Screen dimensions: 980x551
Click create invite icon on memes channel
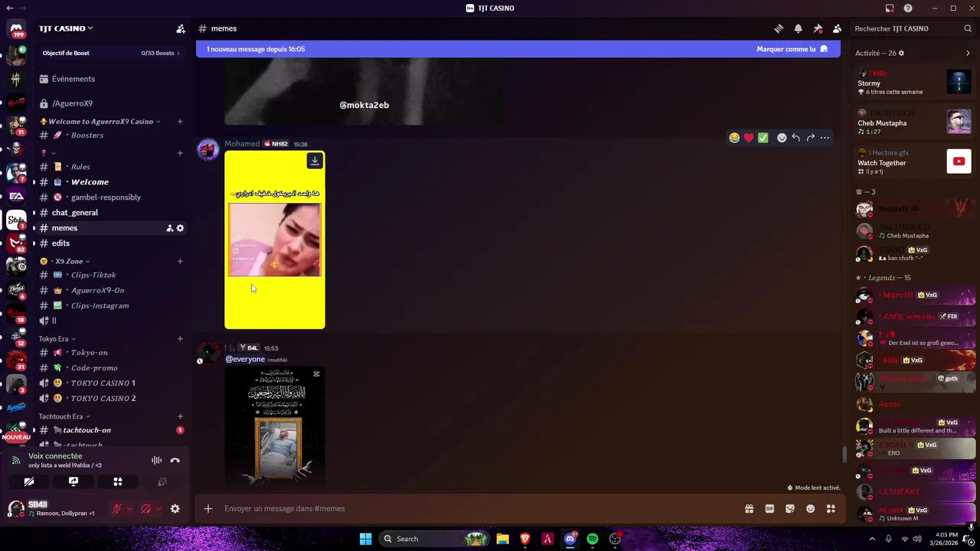click(169, 228)
